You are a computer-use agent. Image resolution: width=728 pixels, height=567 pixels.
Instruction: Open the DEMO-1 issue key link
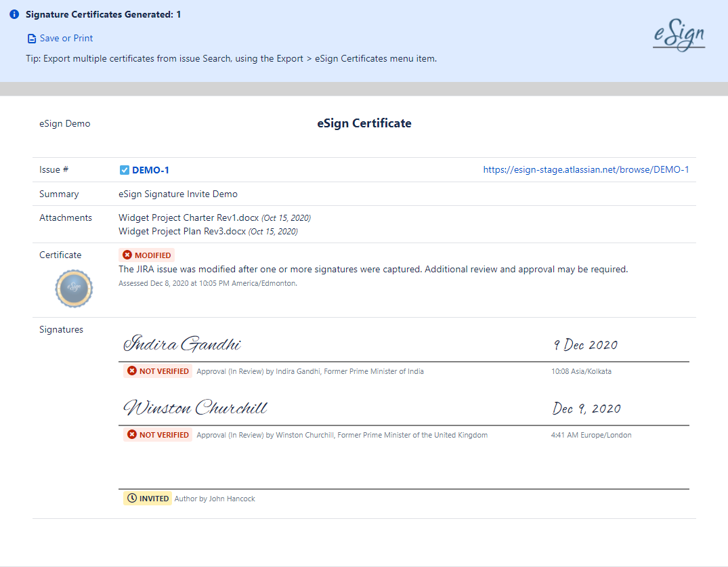150,170
